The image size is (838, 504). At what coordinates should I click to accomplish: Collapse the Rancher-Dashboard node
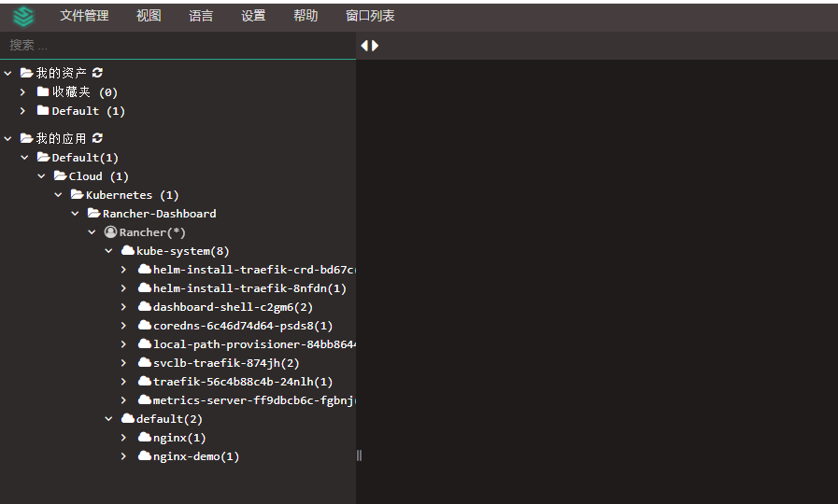tap(75, 214)
